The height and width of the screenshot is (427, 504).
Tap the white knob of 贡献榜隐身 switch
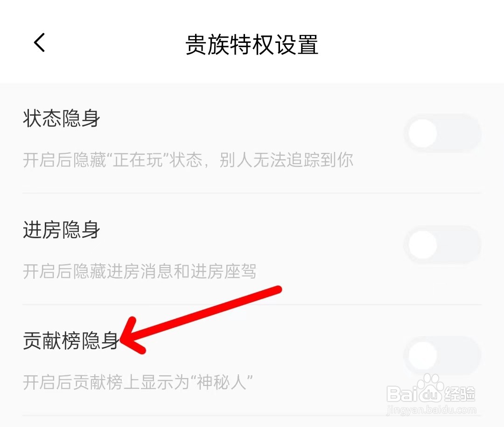point(423,355)
